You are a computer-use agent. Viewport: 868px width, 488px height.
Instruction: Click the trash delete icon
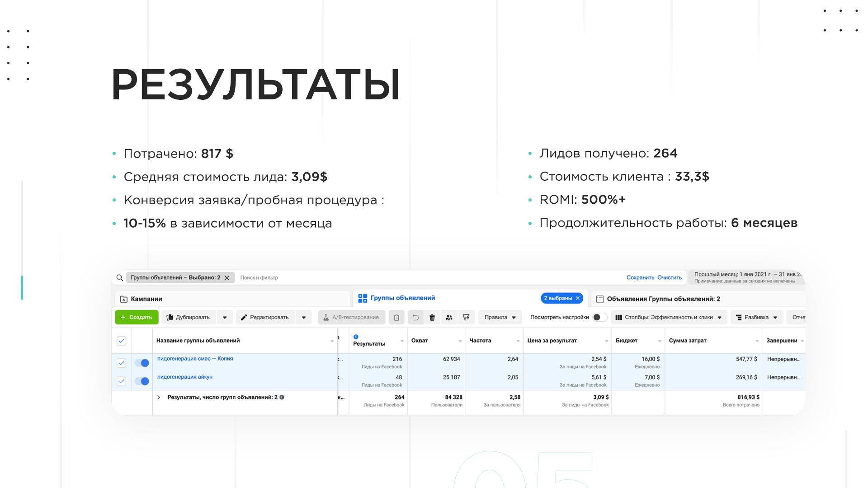[x=432, y=317]
